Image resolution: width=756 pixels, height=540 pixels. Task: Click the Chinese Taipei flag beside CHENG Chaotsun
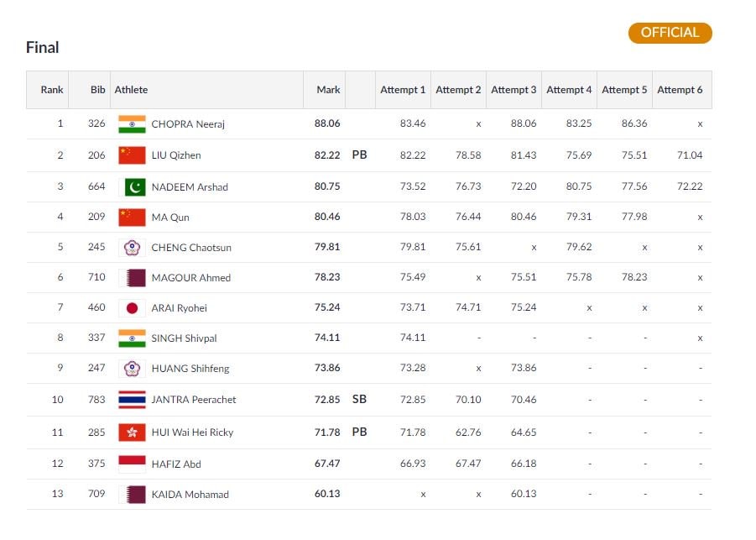132,248
